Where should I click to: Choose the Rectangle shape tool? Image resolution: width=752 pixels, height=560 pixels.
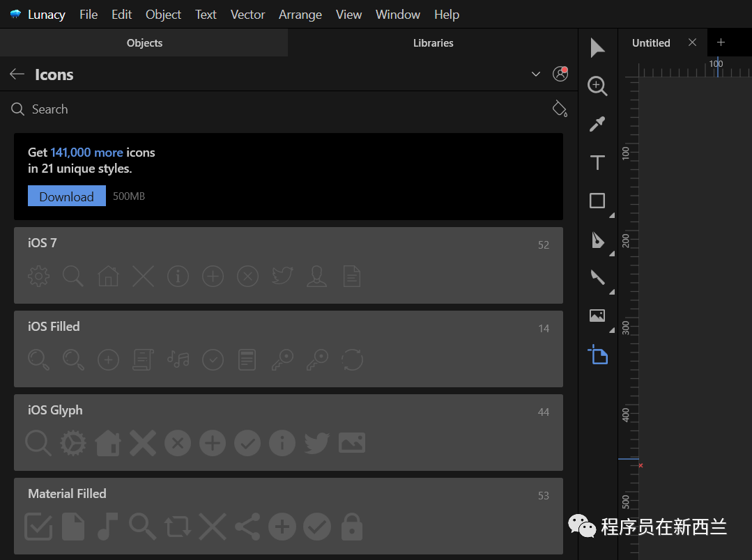597,201
